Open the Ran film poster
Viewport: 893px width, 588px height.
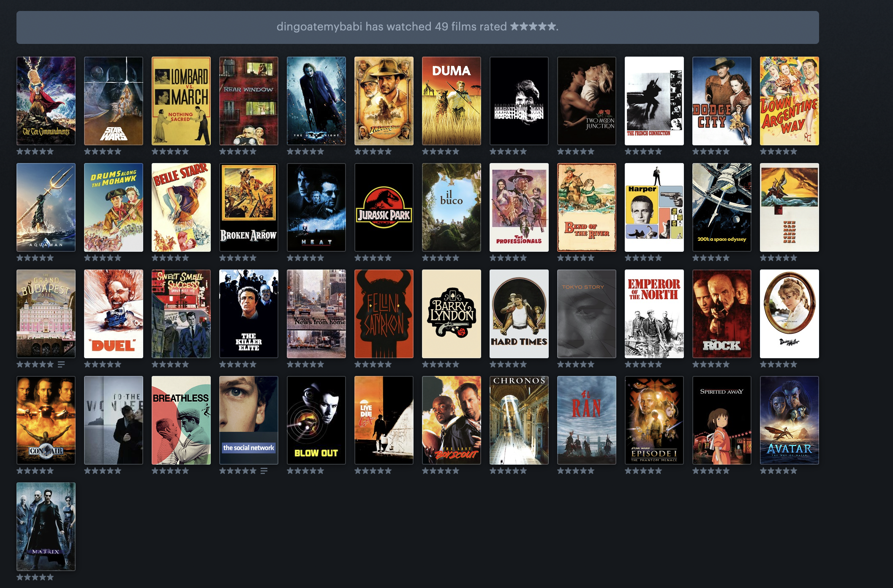click(587, 420)
